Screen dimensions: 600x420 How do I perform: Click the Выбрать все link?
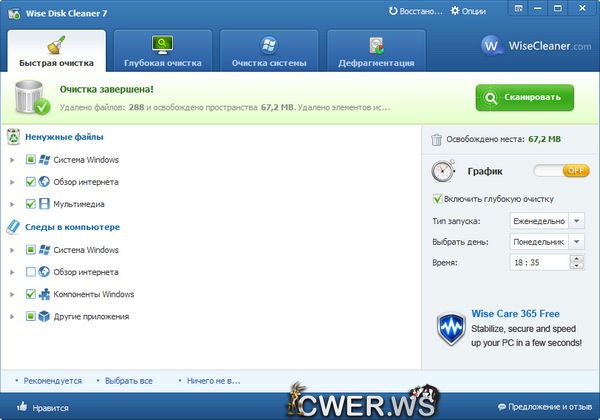(128, 380)
